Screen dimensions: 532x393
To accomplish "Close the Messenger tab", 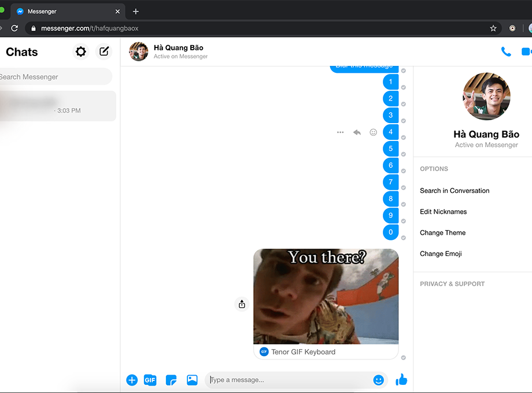I will [117, 12].
